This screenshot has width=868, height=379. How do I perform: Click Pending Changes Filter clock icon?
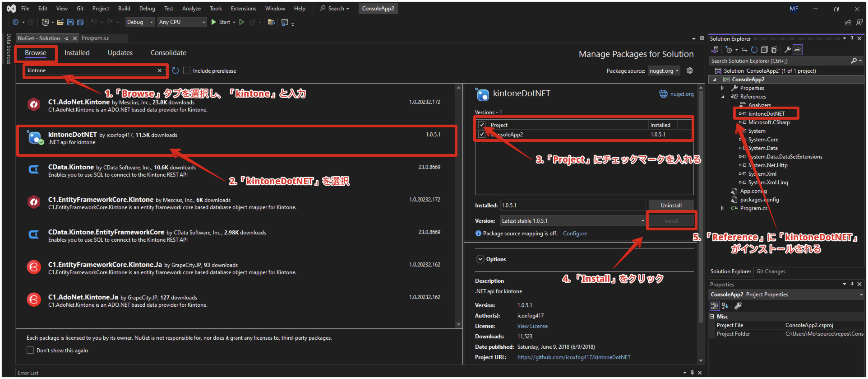tap(729, 50)
